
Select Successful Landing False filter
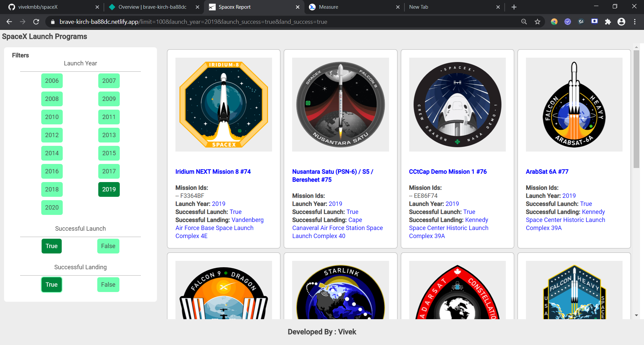coord(108,285)
